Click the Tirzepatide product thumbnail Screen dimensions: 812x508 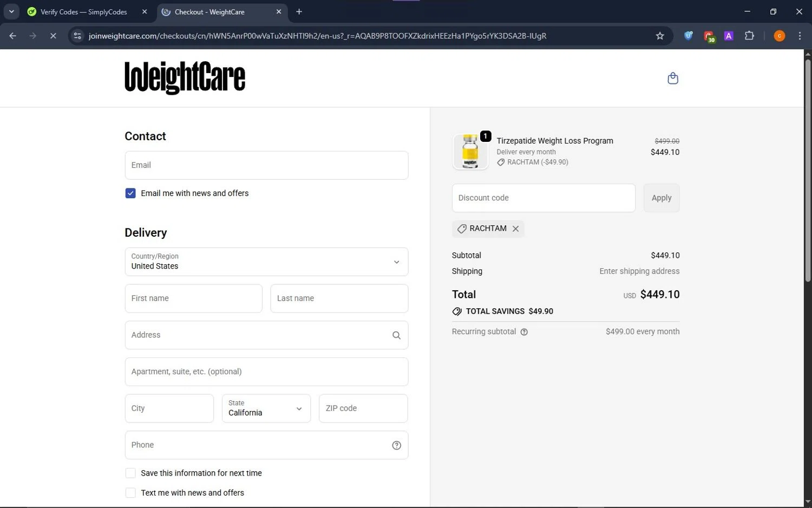(x=470, y=152)
